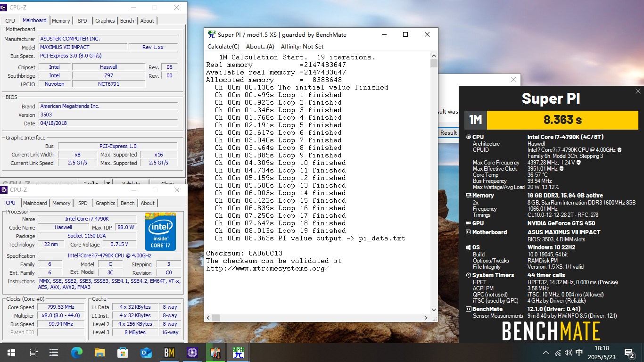
Task: Switch to Memory tab in upper CPU-Z window
Action: [x=61, y=21]
